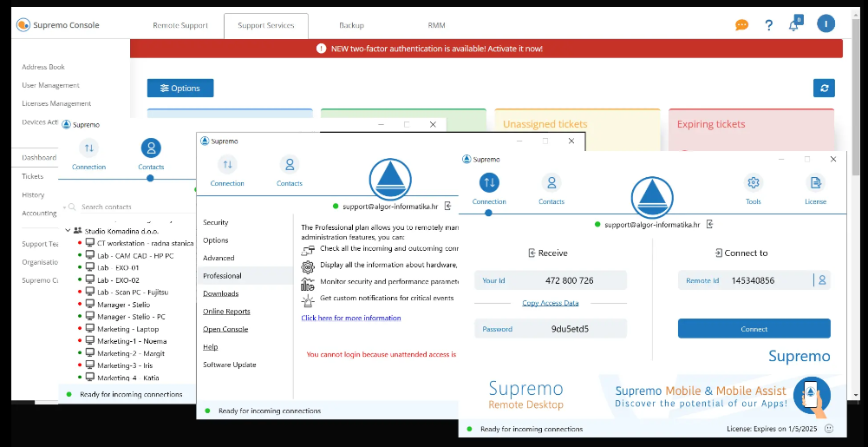Select Lab - CAM CAD - HP PC contact

(x=135, y=256)
